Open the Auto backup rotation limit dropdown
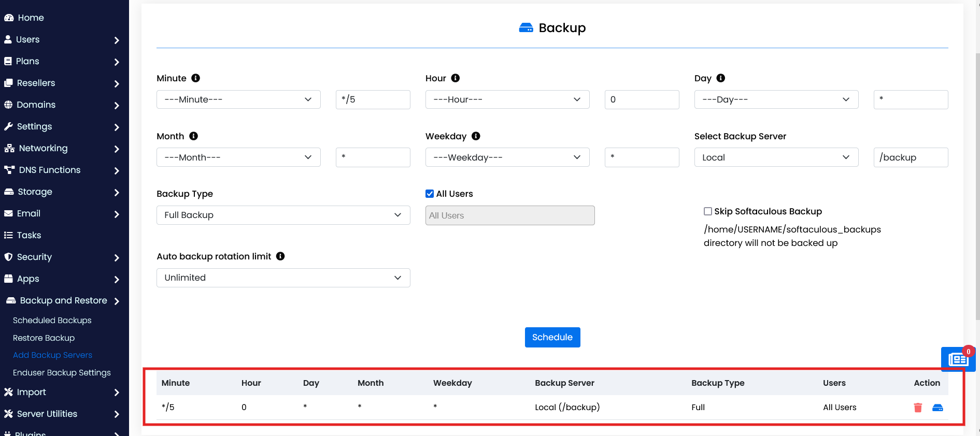The image size is (980, 436). [x=283, y=278]
